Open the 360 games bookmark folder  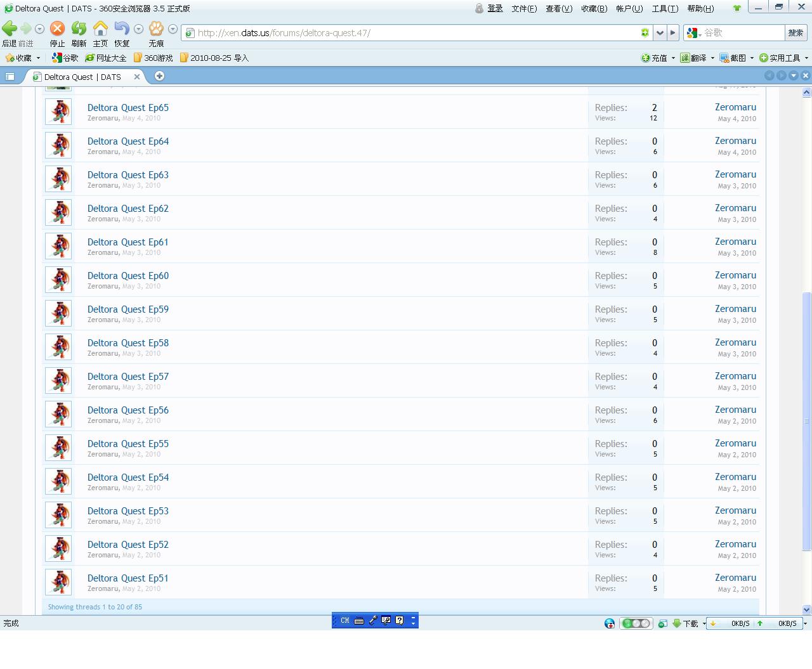(x=153, y=58)
